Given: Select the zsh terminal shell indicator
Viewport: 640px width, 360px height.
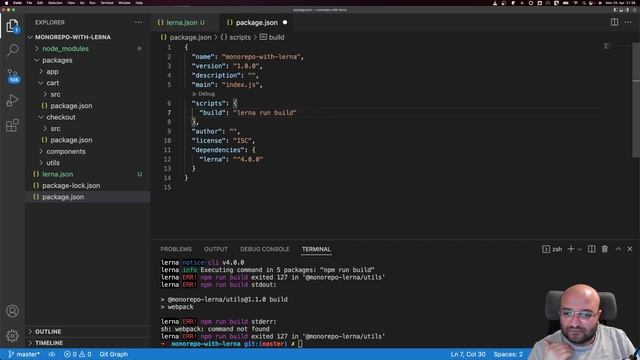Looking at the screenshot, I should point(552,249).
